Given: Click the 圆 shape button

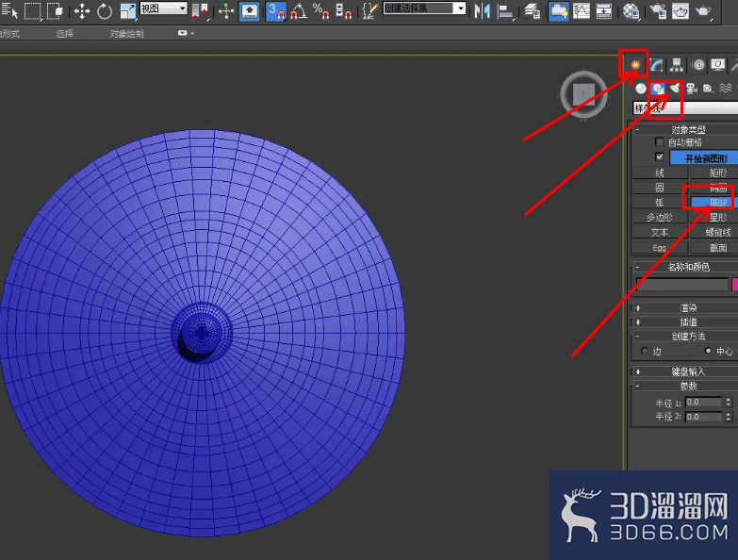Looking at the screenshot, I should 660,188.
